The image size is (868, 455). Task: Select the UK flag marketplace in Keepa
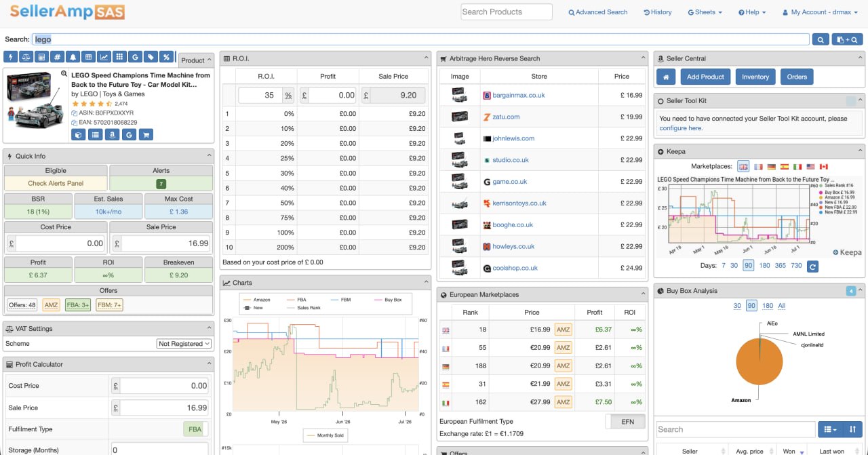[743, 166]
